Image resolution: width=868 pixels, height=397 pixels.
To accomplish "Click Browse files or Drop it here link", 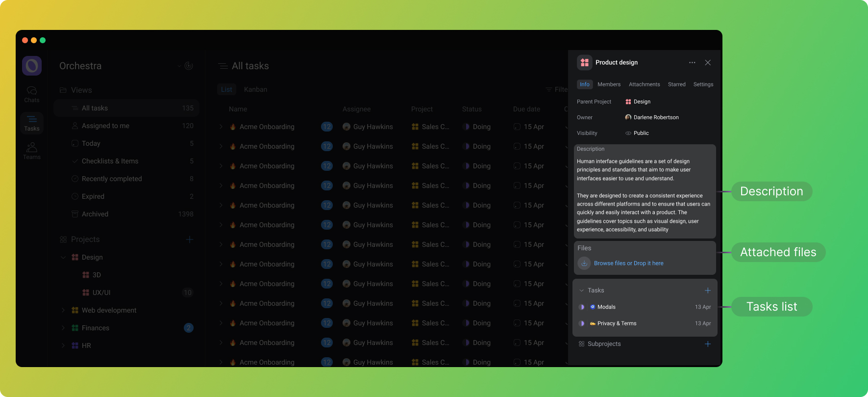I will pos(628,264).
